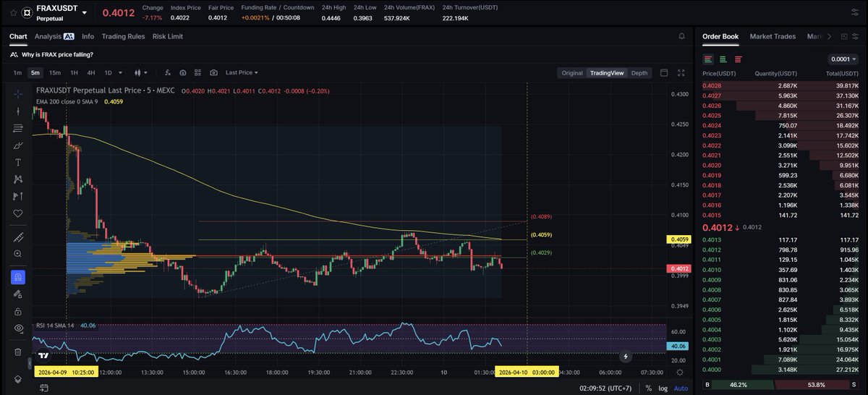Open the Trading Rules tab
868x395 pixels.
[x=123, y=36]
